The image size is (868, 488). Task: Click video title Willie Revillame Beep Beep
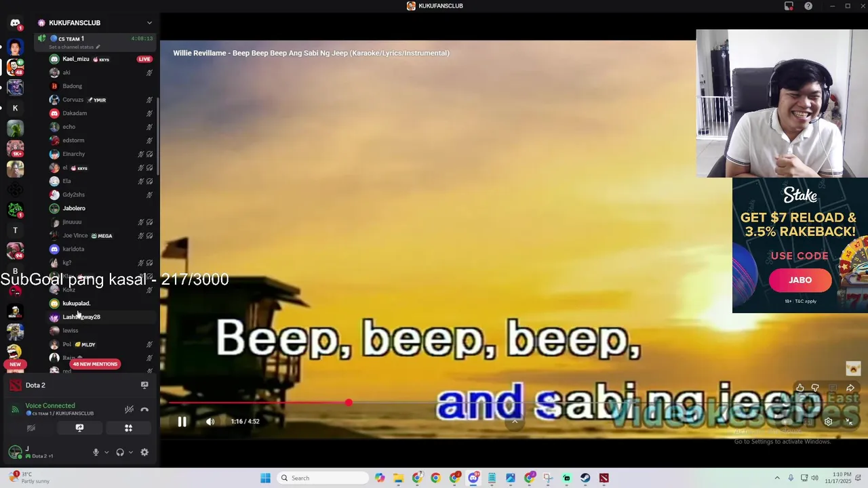click(311, 53)
